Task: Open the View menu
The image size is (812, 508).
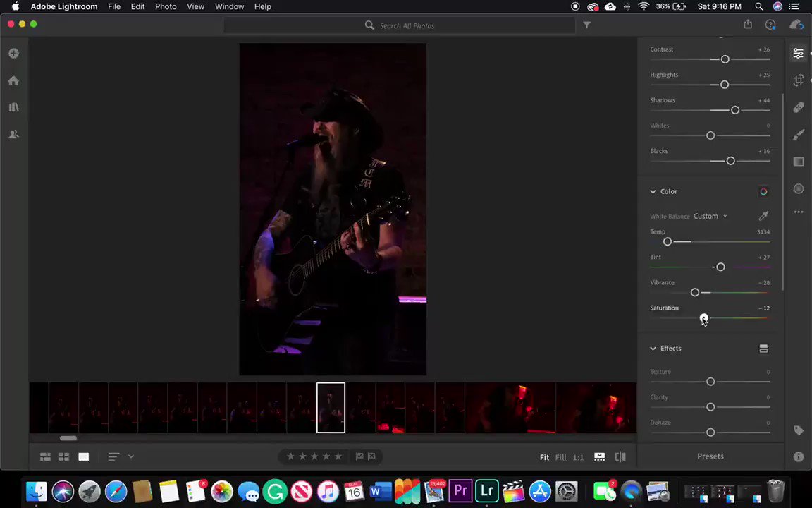Action: (195, 7)
